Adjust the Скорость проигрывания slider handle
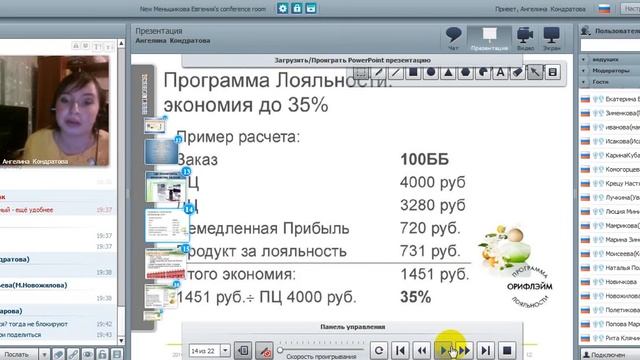This screenshot has width=640, height=360. coord(280,350)
